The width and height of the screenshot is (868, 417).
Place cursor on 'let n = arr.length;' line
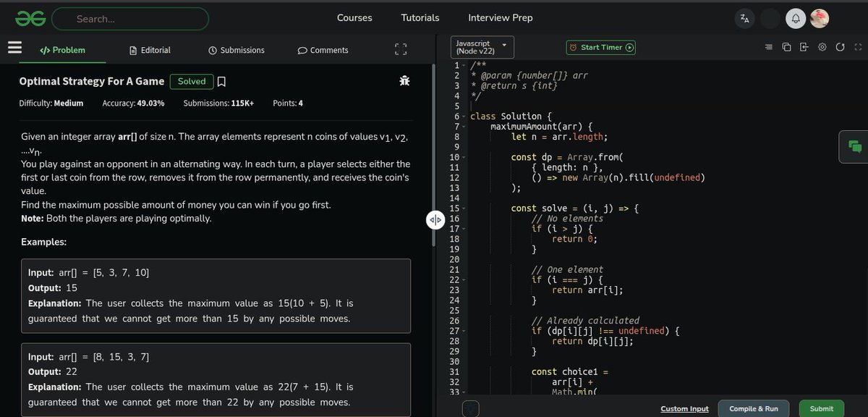point(559,136)
